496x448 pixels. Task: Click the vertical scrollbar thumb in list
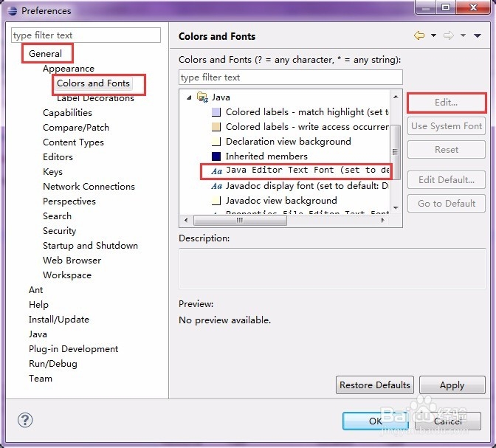tap(395, 152)
